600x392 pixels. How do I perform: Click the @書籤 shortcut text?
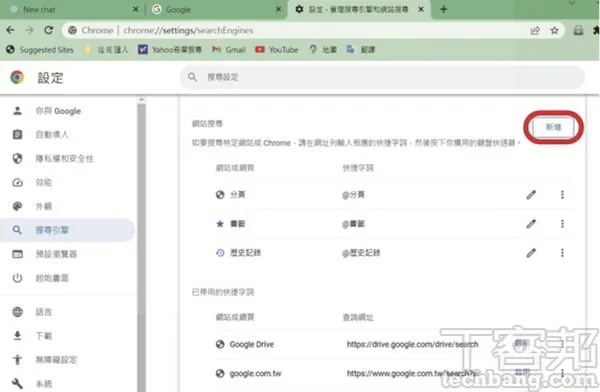353,224
